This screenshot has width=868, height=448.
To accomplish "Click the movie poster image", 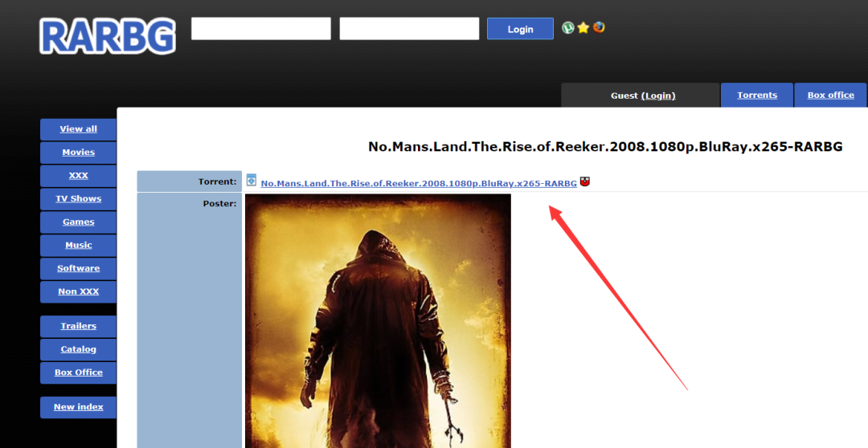I will tap(378, 321).
